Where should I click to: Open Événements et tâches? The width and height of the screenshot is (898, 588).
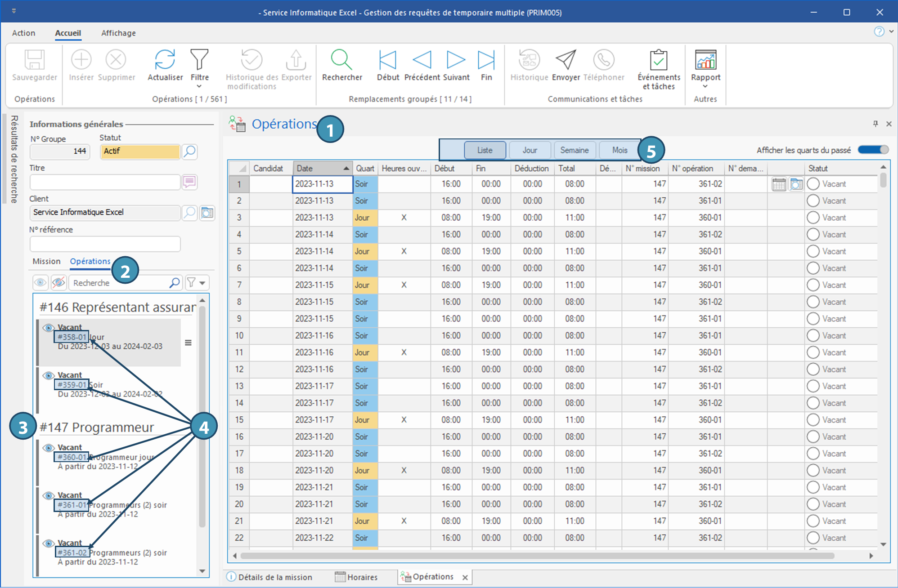[658, 60]
